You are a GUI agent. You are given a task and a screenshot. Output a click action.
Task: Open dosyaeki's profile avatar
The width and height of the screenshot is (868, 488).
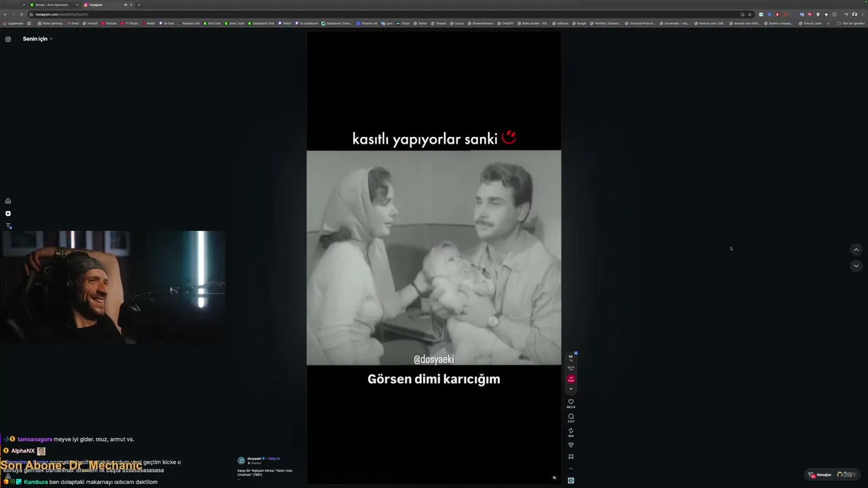(x=241, y=460)
